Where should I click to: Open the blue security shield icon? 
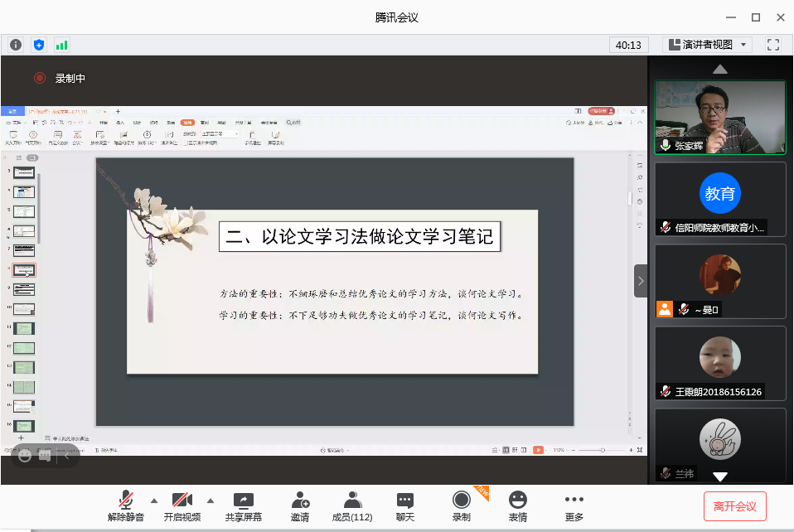click(39, 45)
